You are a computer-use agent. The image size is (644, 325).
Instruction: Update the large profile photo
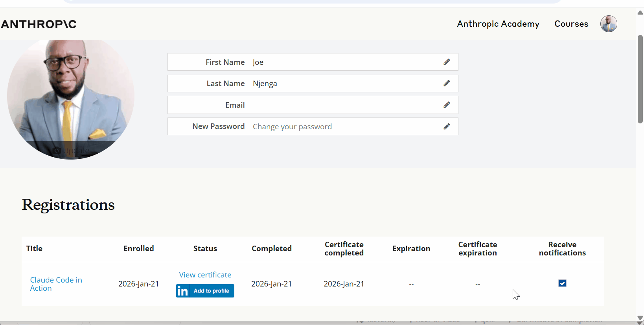[71, 151]
